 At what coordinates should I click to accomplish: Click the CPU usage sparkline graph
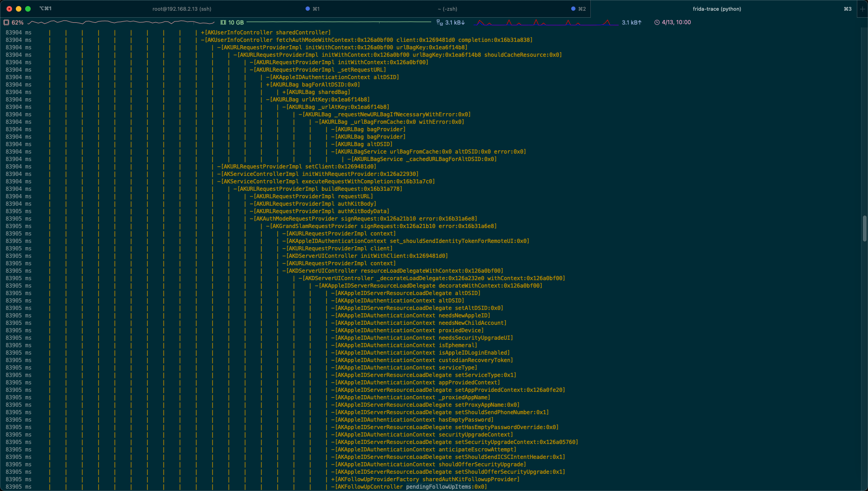pyautogui.click(x=121, y=22)
